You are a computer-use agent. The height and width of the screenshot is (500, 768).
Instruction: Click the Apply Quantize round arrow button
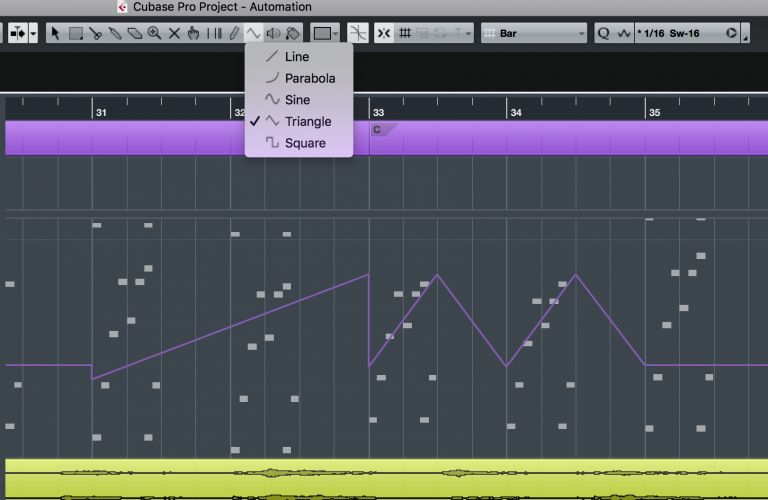pos(731,33)
